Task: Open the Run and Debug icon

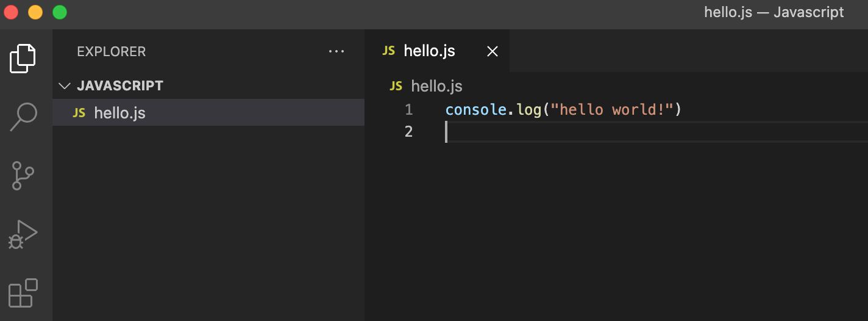Action: tap(23, 234)
